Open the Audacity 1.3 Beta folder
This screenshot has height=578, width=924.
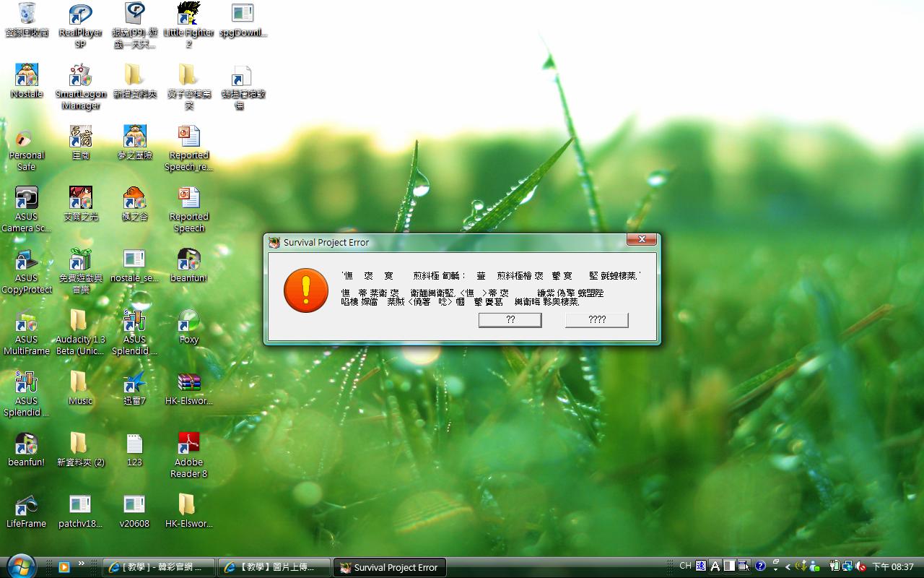80,322
